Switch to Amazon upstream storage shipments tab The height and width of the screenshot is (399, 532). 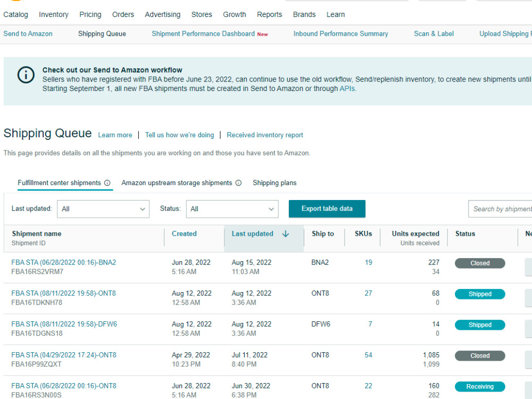click(177, 183)
